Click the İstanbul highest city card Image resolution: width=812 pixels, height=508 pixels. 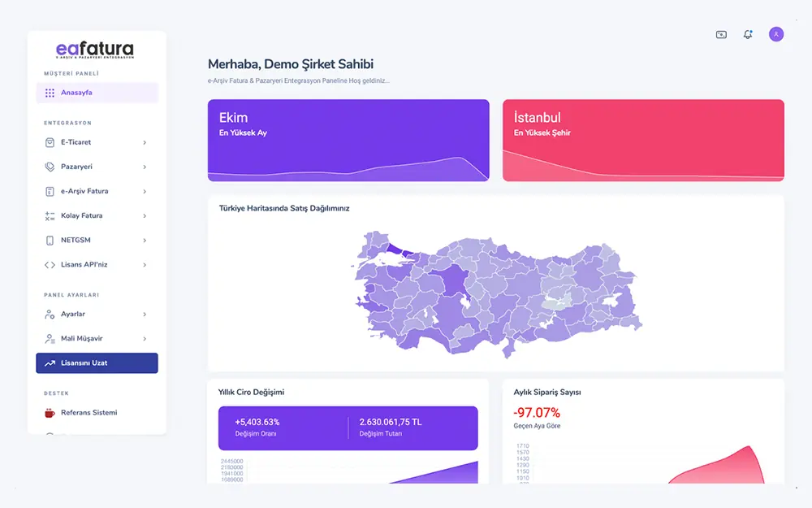coord(643,140)
